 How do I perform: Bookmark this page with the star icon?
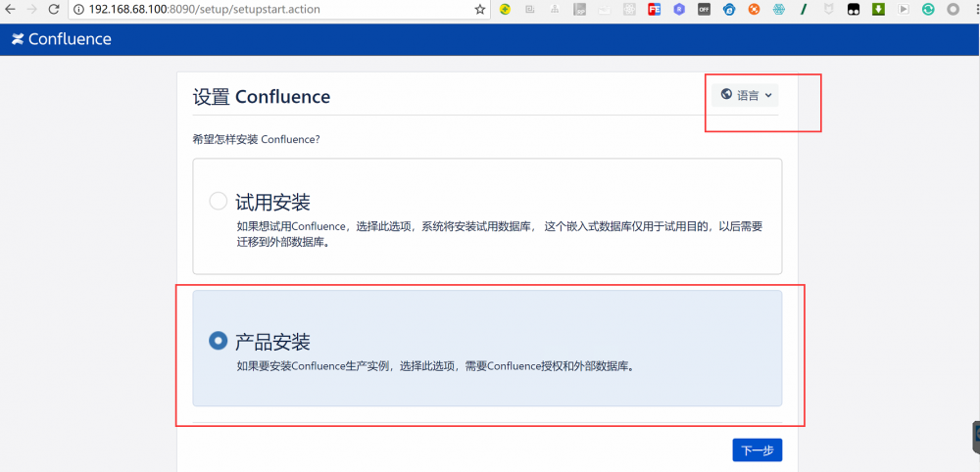pyautogui.click(x=479, y=10)
